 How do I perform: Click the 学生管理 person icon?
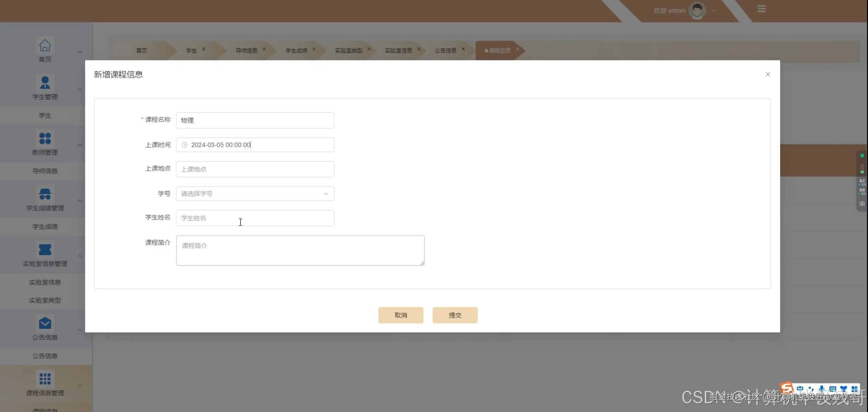tap(45, 82)
